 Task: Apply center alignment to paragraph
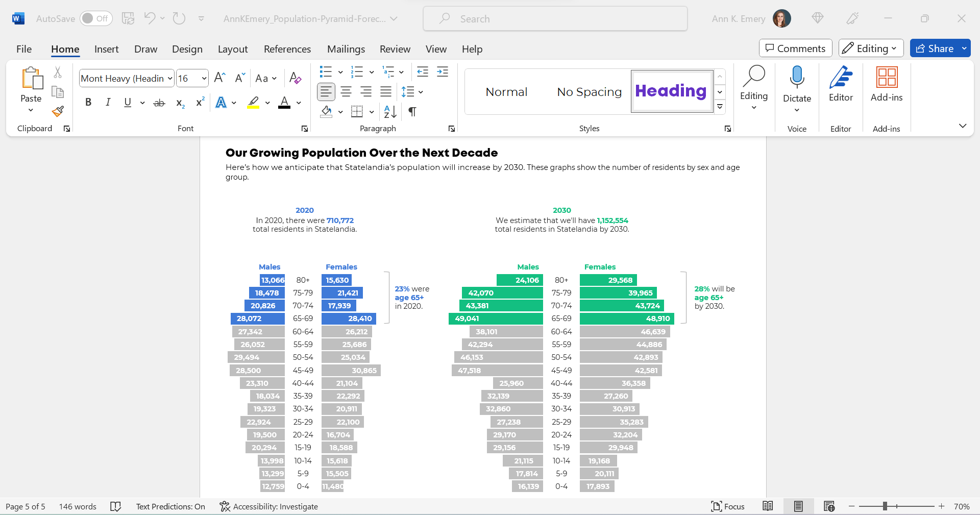point(346,92)
